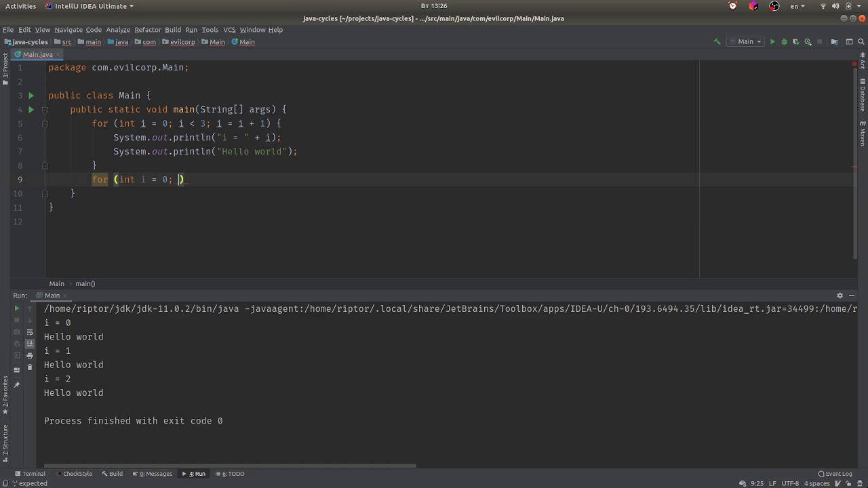Open UTF-8 encoding selector

[789, 483]
